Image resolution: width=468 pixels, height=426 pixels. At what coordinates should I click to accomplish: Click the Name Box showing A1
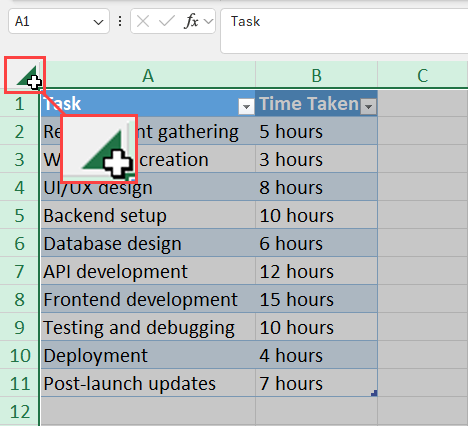(59, 21)
